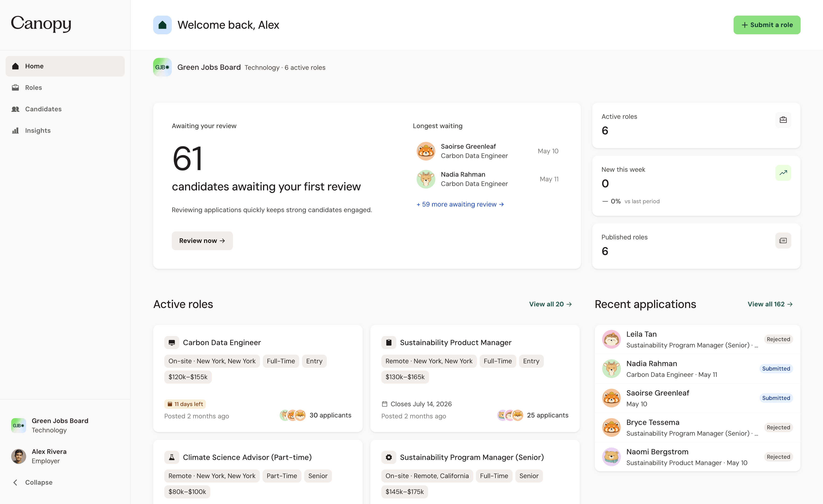Click View all 20 active roles
Screen dimensions: 823x504
(x=550, y=304)
